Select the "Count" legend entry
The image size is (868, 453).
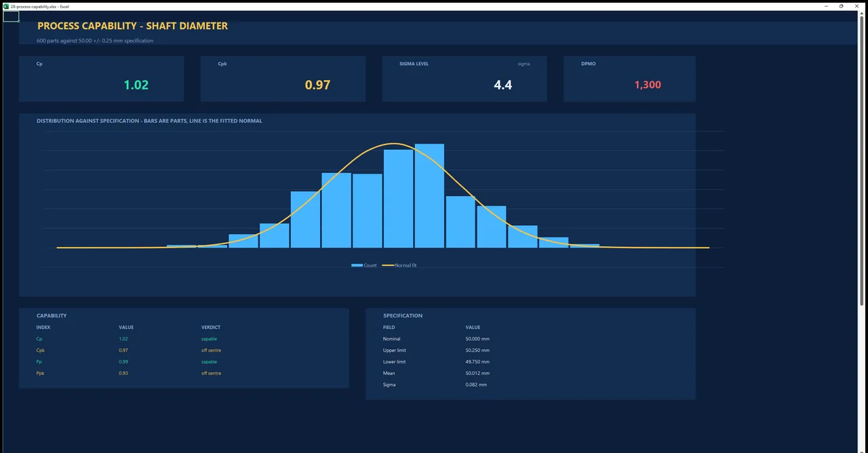point(364,265)
